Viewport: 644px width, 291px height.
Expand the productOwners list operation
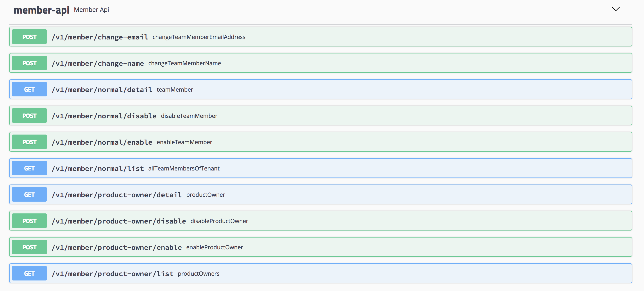[199, 273]
